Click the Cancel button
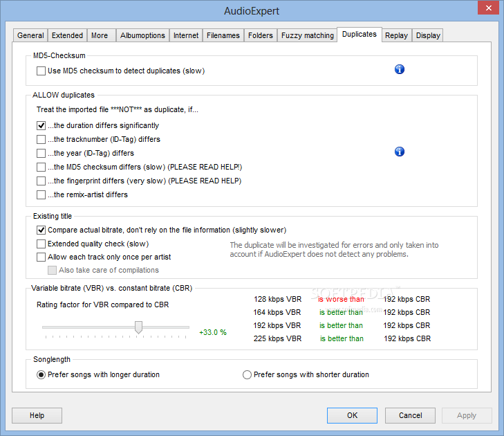 point(411,415)
